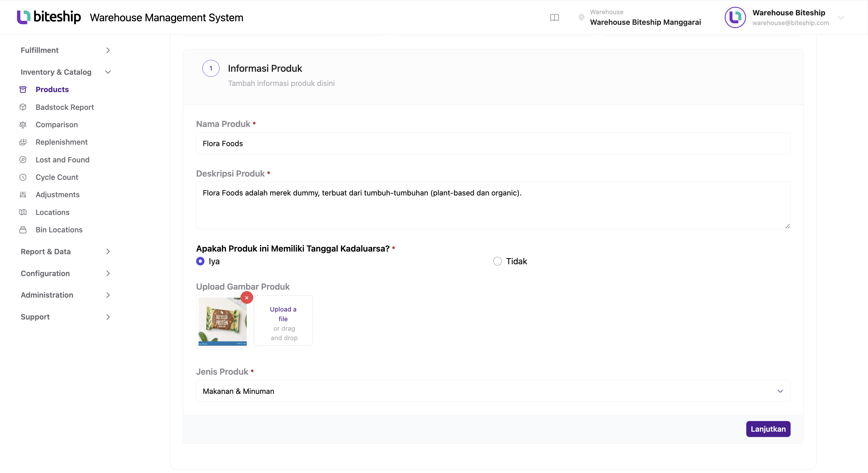Image resolution: width=868 pixels, height=473 pixels.
Task: Select Tidak for expiration date
Action: click(497, 261)
